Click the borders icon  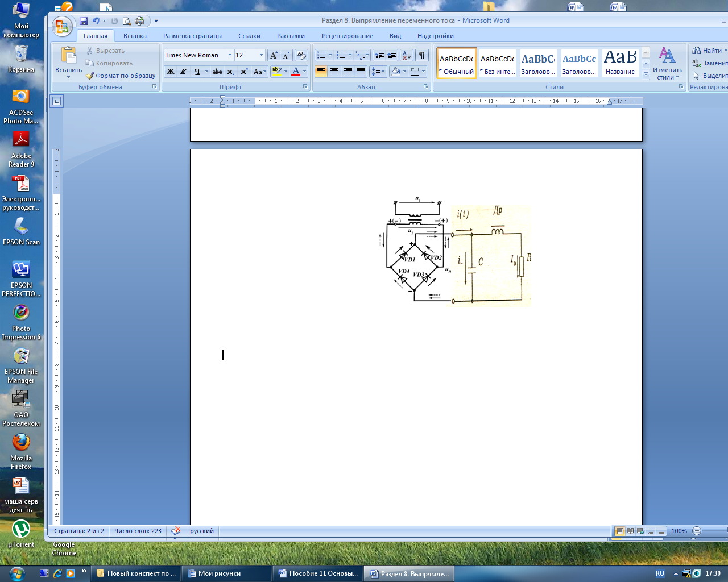[x=415, y=72]
